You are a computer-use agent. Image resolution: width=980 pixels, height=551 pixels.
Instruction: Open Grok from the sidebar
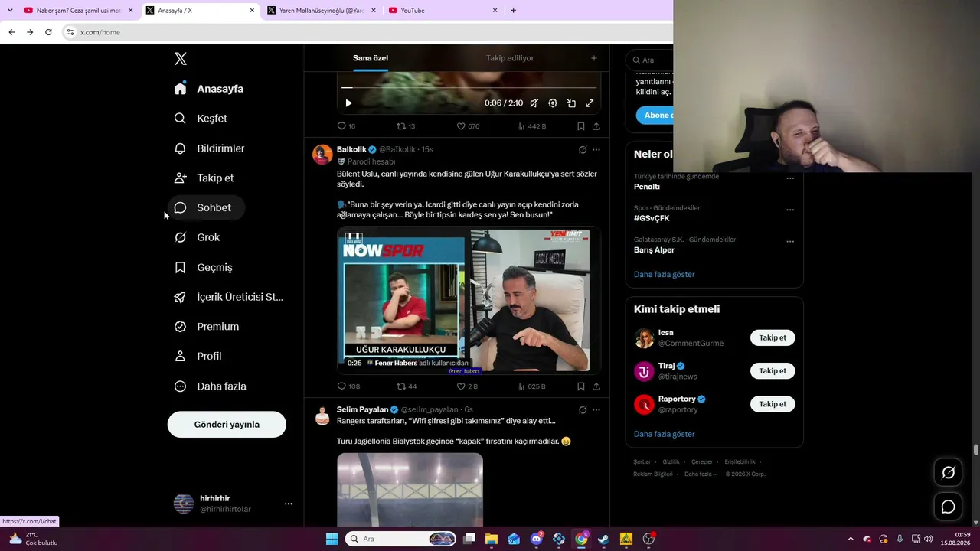(198, 237)
